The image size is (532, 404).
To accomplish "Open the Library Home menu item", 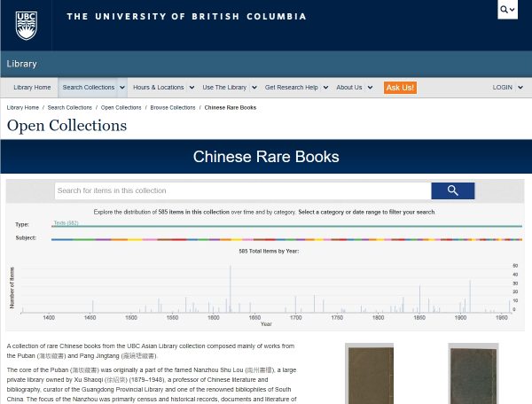I will pos(32,88).
